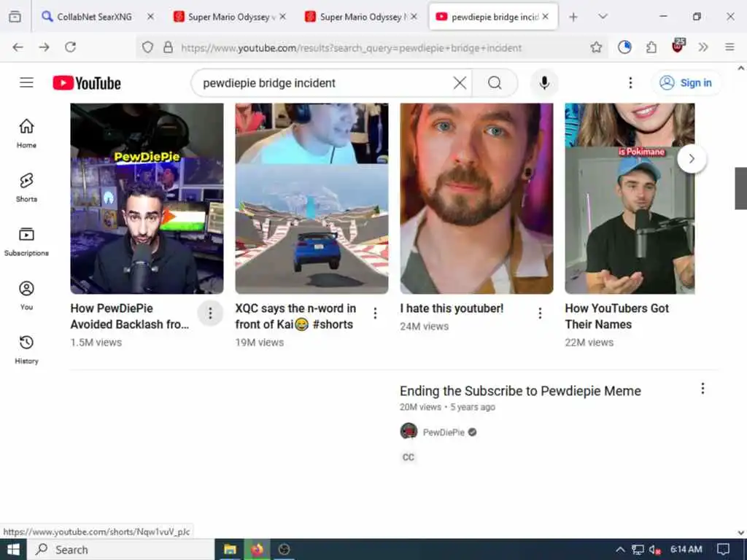Open Firefox application menu

click(729, 47)
